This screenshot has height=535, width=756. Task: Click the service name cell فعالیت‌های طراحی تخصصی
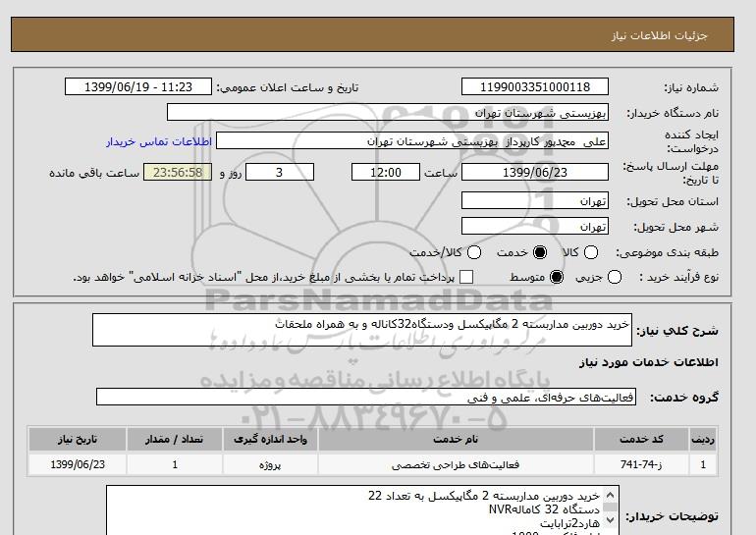click(x=456, y=464)
